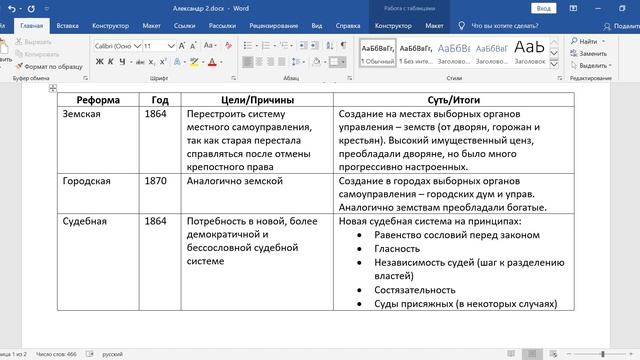
Task: Align text right
Action: pyautogui.click(x=270, y=62)
